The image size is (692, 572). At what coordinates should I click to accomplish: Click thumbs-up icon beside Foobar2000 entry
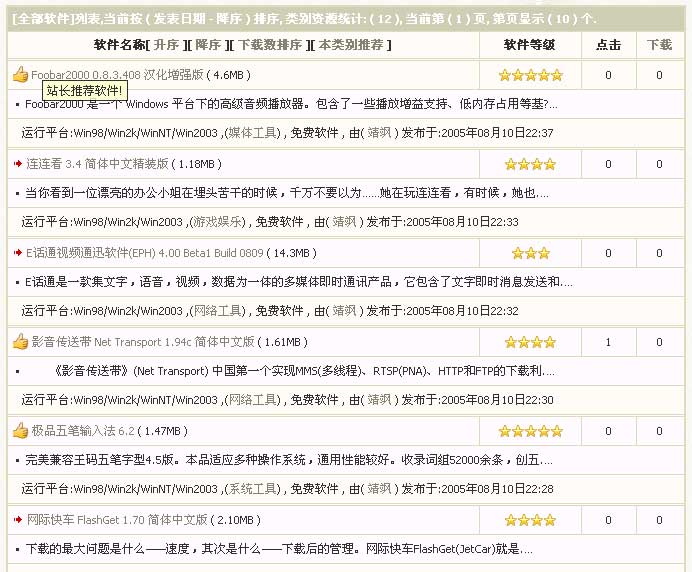[x=20, y=75]
